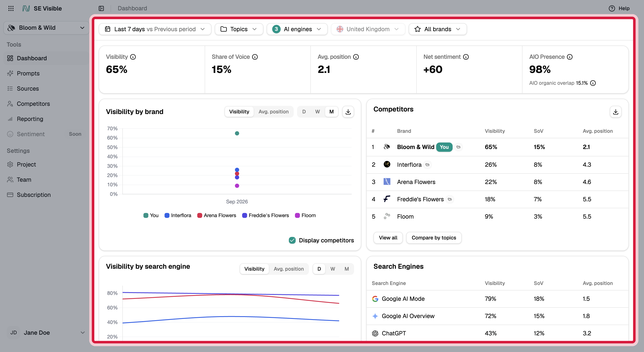Viewport: 644px width, 352px height.
Task: Go to Dashboard in sidebar
Action: (46, 58)
